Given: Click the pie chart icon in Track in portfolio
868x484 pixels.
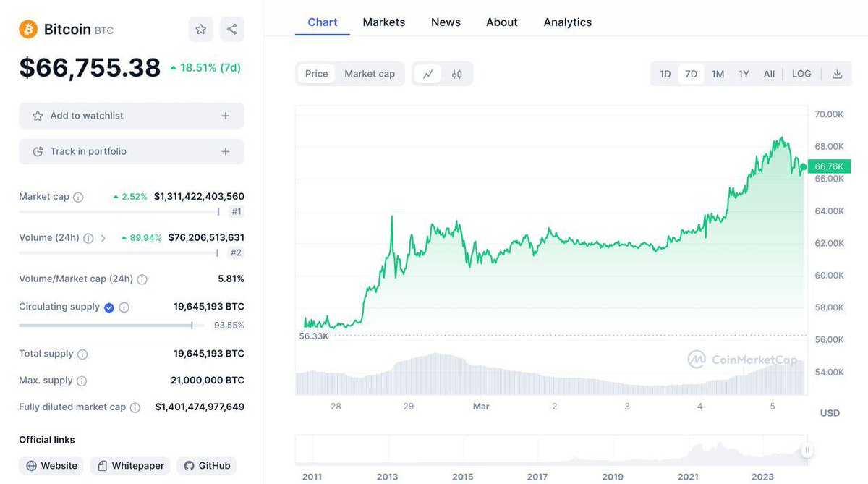Looking at the screenshot, I should 38,151.
